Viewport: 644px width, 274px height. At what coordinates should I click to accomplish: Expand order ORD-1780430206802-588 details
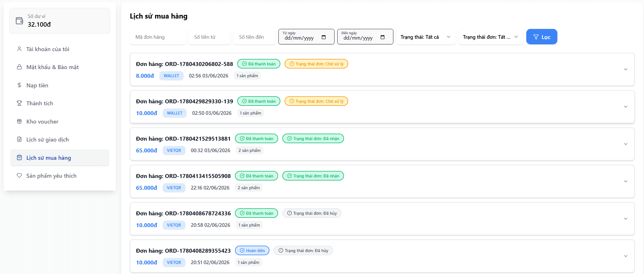point(625,69)
